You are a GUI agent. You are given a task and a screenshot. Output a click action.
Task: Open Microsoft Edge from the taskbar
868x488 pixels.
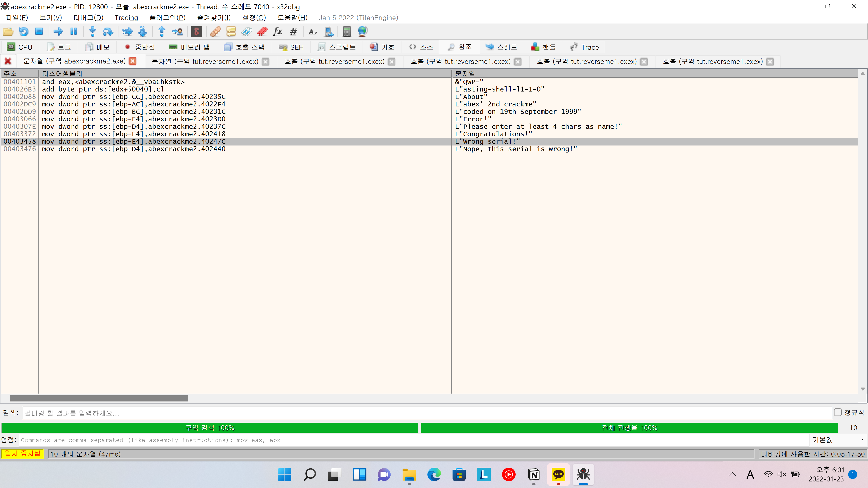click(x=434, y=474)
